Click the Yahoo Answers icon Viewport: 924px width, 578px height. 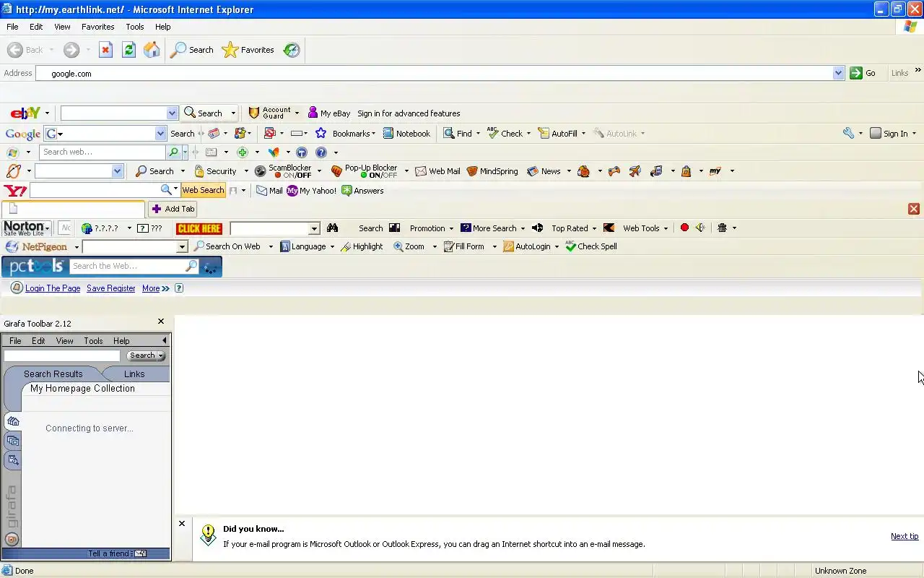pyautogui.click(x=346, y=191)
